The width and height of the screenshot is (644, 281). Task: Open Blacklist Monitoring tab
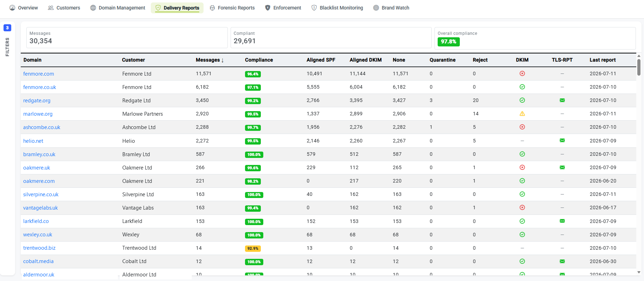click(x=337, y=8)
